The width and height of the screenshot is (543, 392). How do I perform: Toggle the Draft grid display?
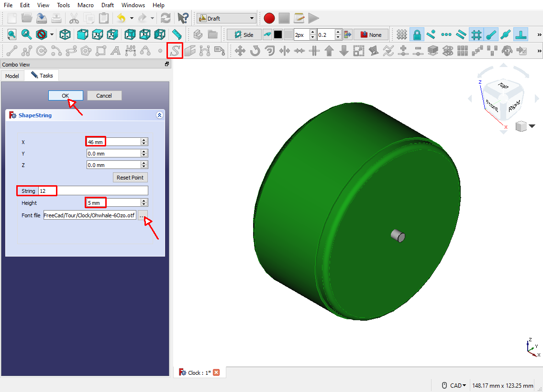click(x=402, y=34)
